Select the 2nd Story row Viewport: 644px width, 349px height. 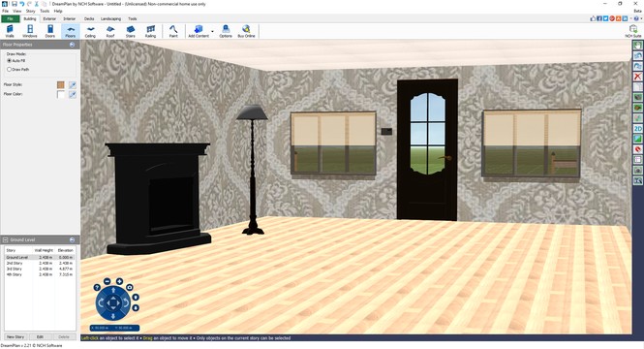(x=40, y=263)
